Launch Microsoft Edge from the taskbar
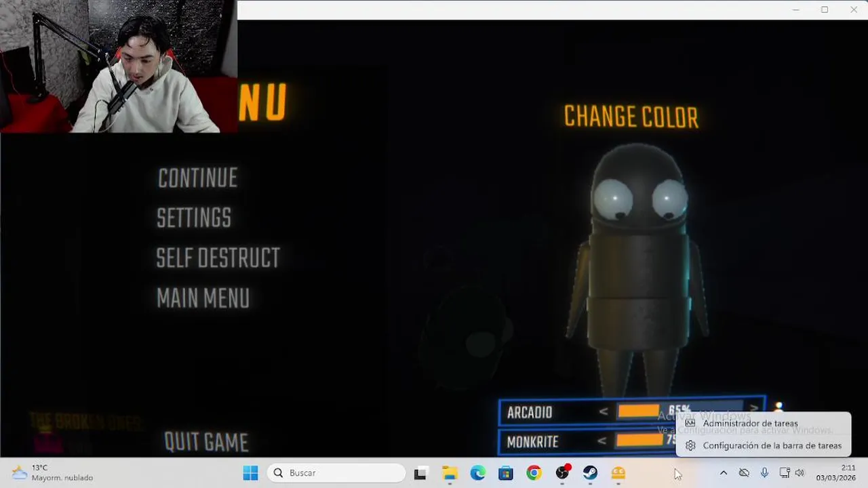Viewport: 868px width, 488px height. (x=478, y=473)
